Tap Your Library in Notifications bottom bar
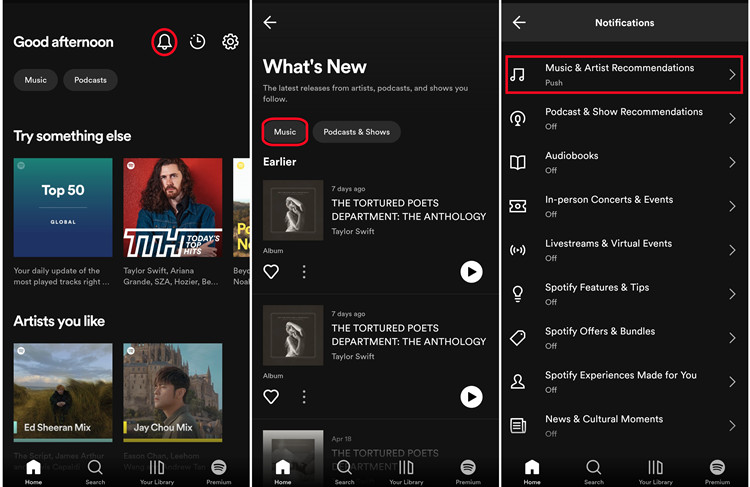750x487 pixels. 655,472
